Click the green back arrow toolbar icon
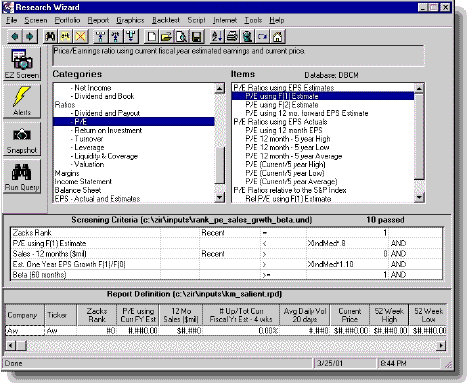The width and height of the screenshot is (467, 383). 14,36
